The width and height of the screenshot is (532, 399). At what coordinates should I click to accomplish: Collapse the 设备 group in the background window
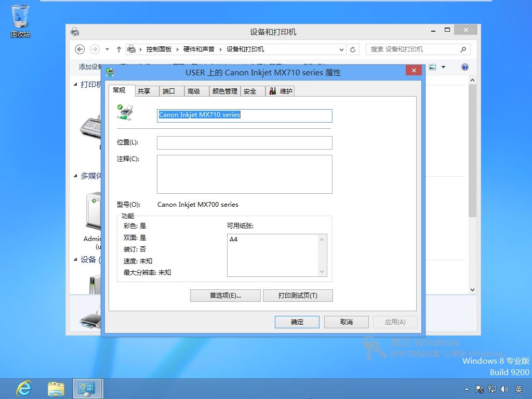point(75,260)
